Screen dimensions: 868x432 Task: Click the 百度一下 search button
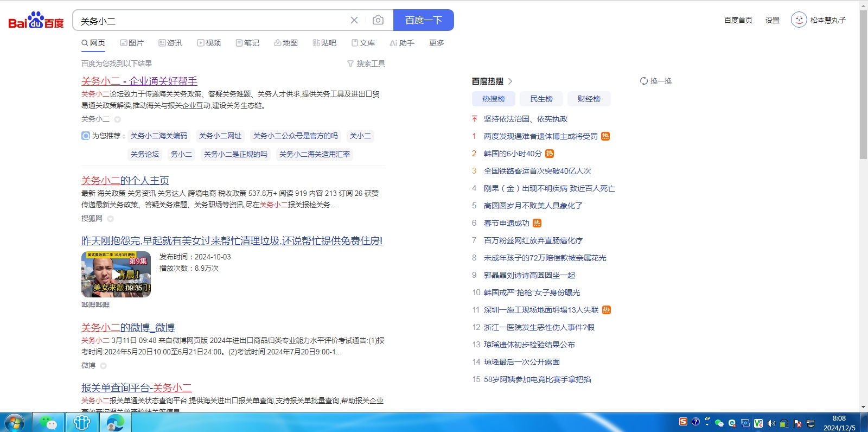(x=424, y=20)
